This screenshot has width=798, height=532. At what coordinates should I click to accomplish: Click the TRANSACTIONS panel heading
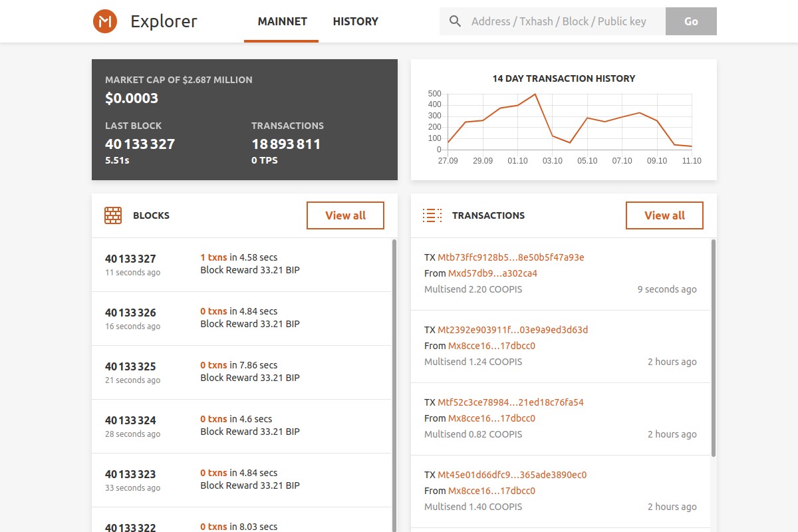pos(488,215)
